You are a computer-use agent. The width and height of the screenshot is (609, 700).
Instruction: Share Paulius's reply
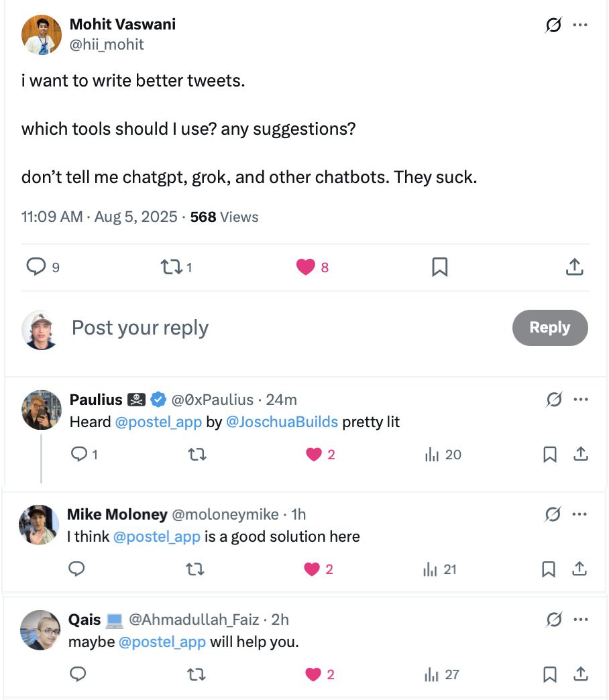(580, 454)
